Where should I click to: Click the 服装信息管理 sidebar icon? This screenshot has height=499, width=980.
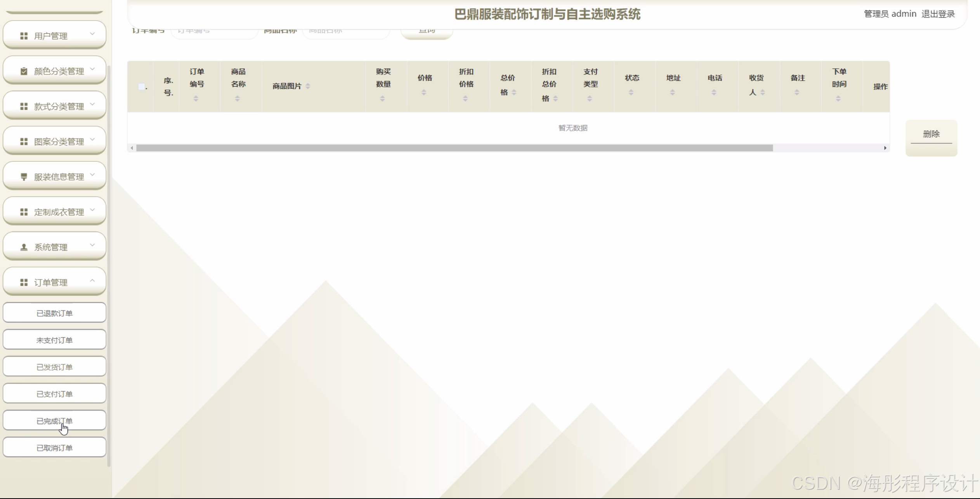coord(24,177)
